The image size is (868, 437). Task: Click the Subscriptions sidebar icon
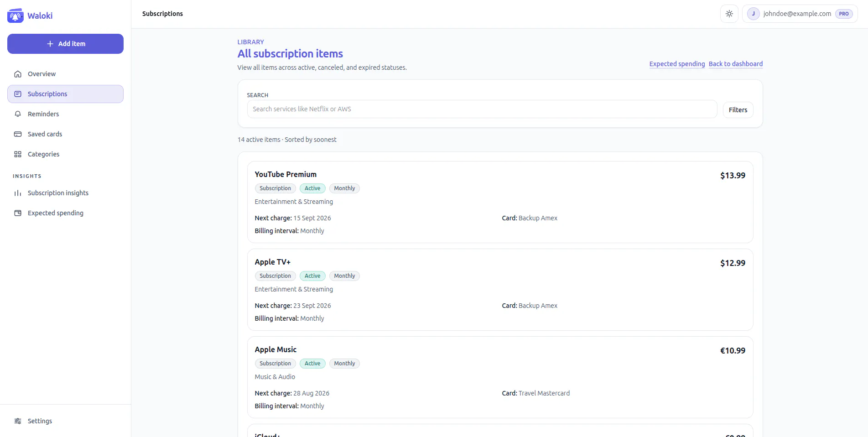coord(18,94)
